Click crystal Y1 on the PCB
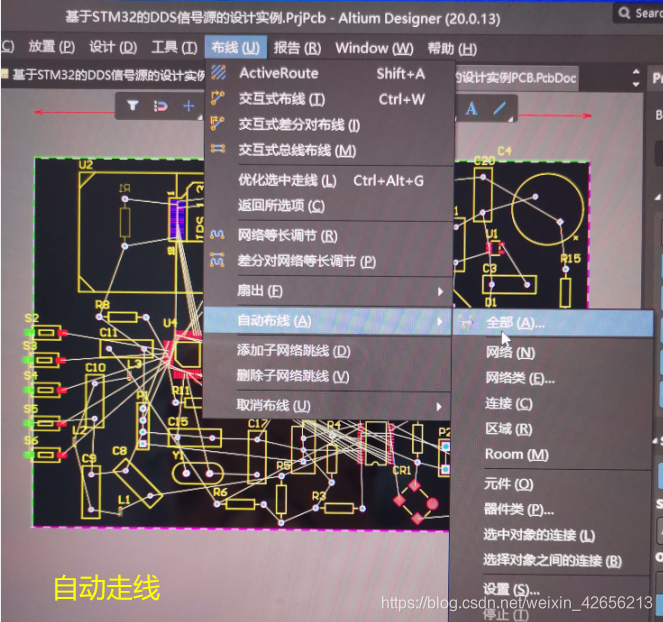 coord(197,473)
